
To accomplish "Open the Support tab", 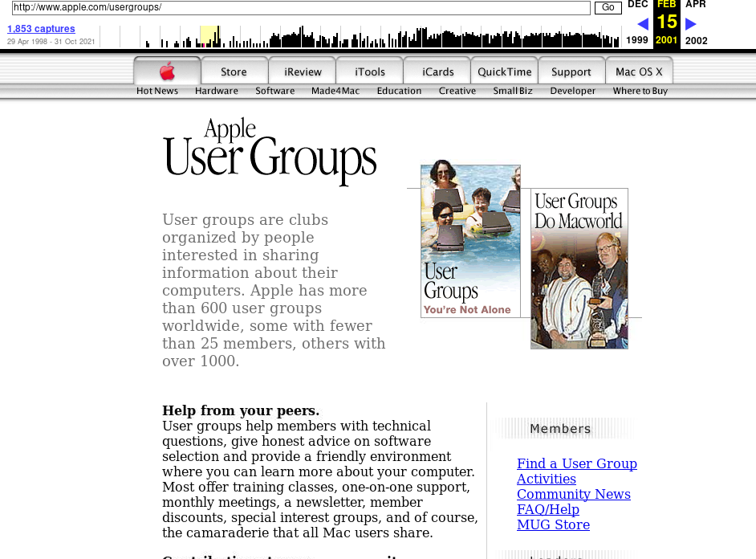I will [x=571, y=71].
